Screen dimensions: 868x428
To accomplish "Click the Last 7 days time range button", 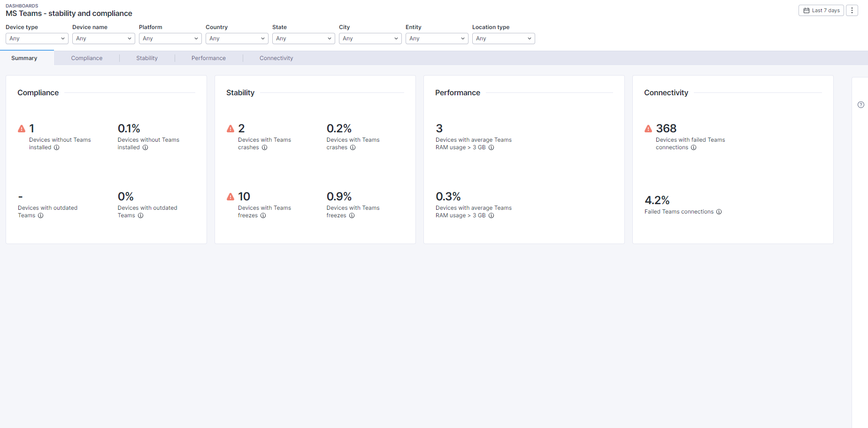I will point(821,10).
